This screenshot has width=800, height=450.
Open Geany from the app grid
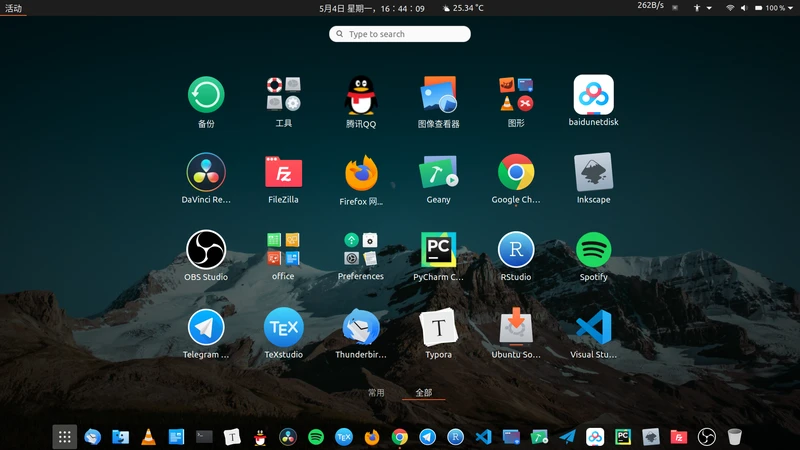pyautogui.click(x=438, y=172)
